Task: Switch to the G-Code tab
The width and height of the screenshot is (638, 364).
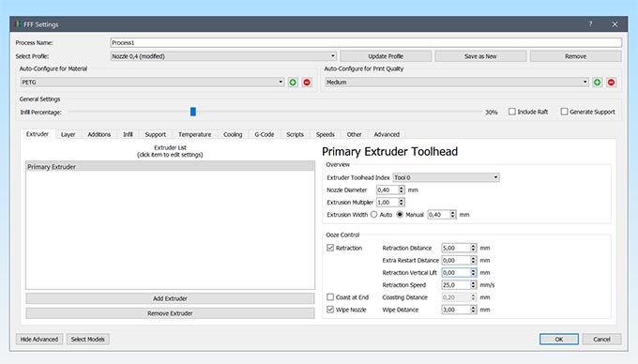Action: (x=264, y=134)
